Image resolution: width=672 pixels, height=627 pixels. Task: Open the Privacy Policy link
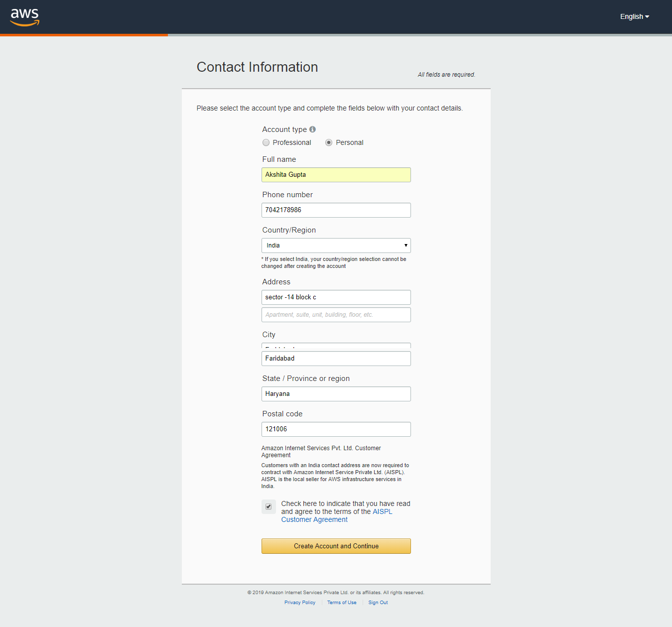(300, 603)
